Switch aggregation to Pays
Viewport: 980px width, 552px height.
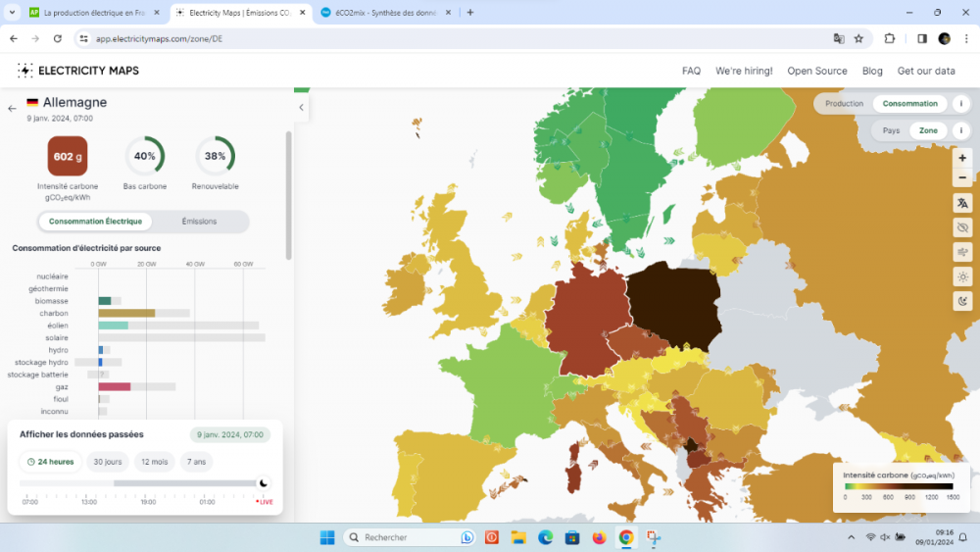click(x=891, y=130)
